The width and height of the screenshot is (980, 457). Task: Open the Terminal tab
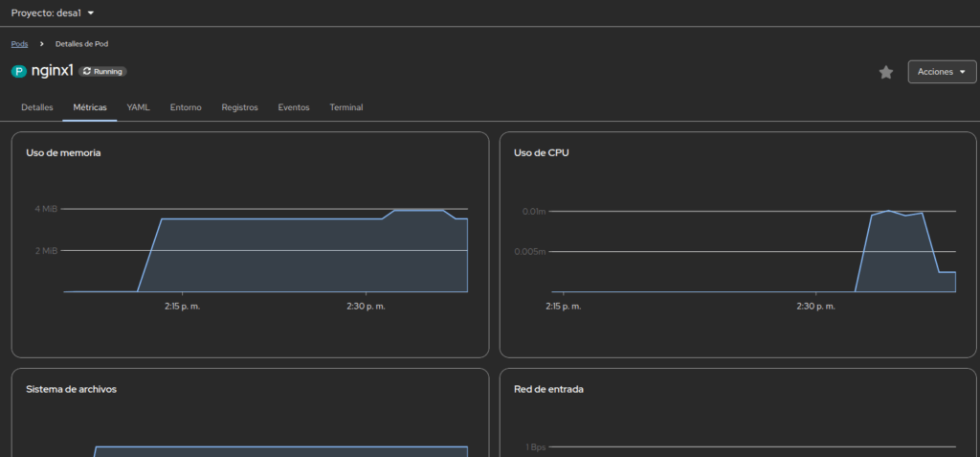pyautogui.click(x=346, y=107)
